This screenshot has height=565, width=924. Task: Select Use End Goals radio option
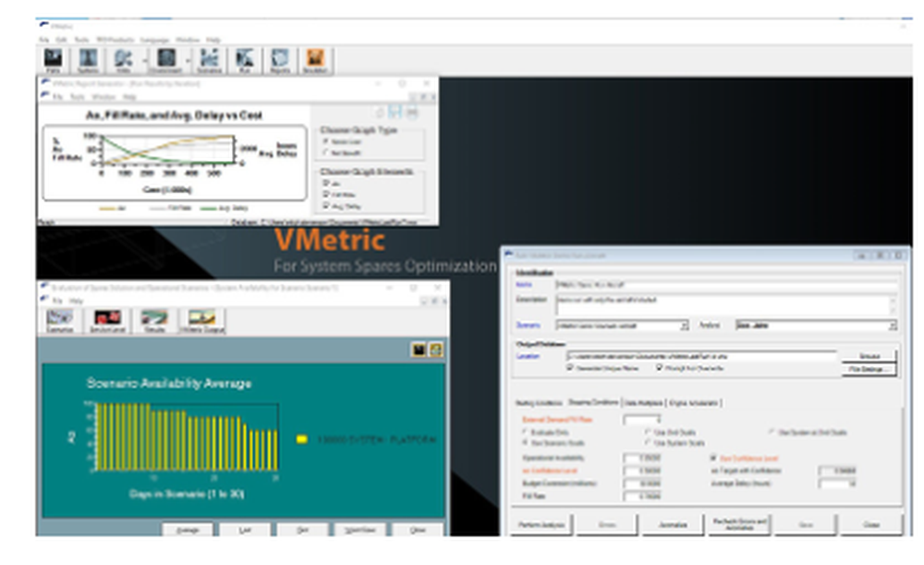[648, 432]
